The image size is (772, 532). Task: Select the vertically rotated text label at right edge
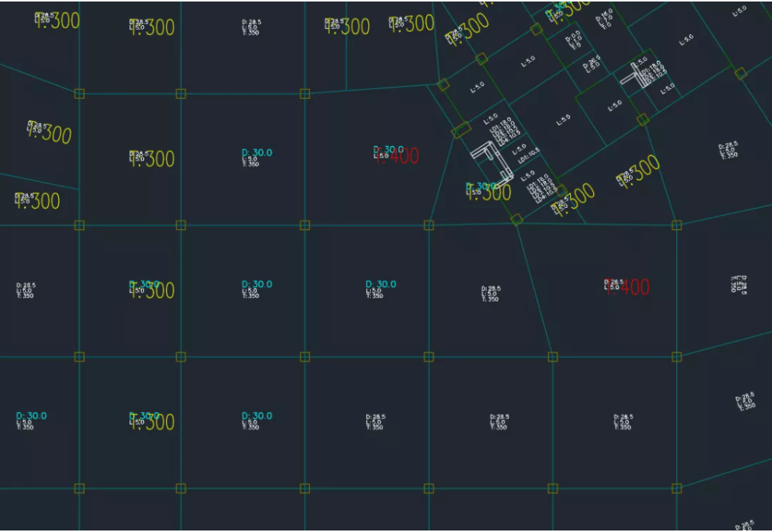coord(739,284)
